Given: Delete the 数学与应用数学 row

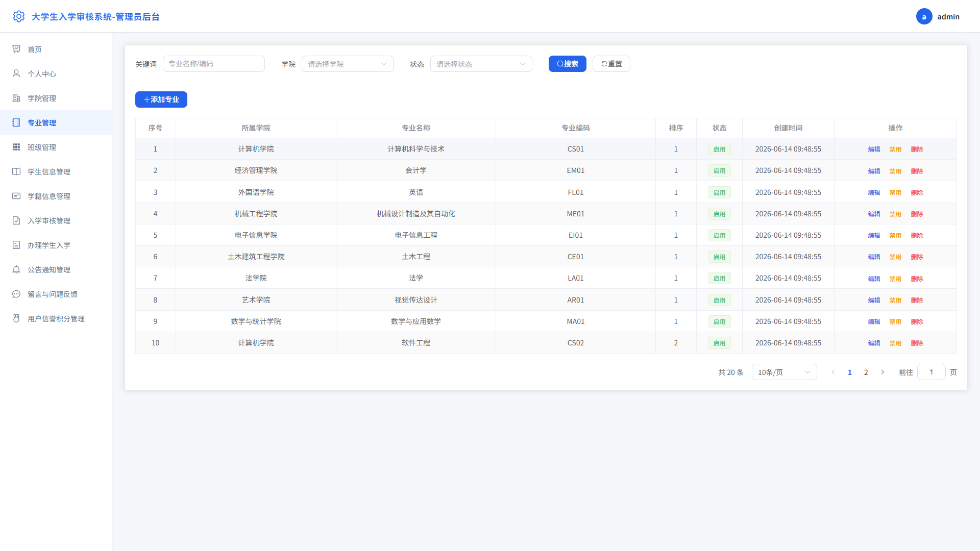Looking at the screenshot, I should [917, 321].
